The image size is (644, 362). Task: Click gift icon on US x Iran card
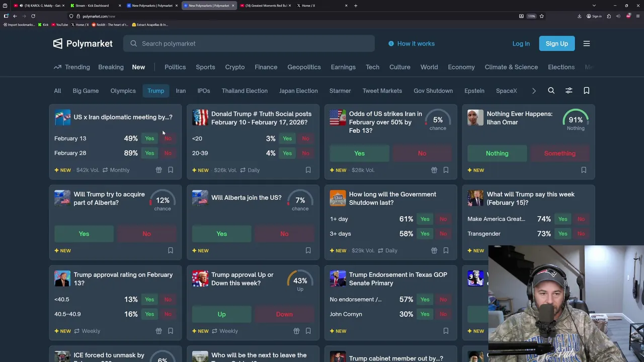[x=158, y=170]
